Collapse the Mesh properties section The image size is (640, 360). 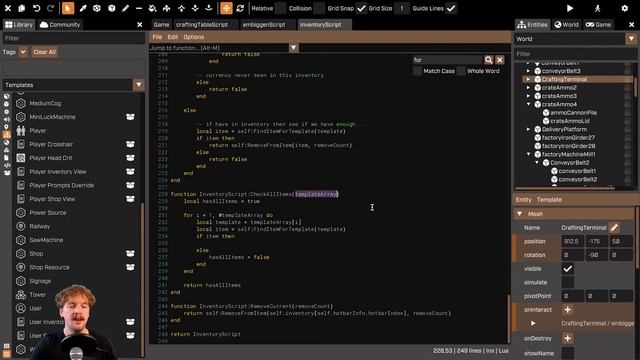tap(520, 213)
